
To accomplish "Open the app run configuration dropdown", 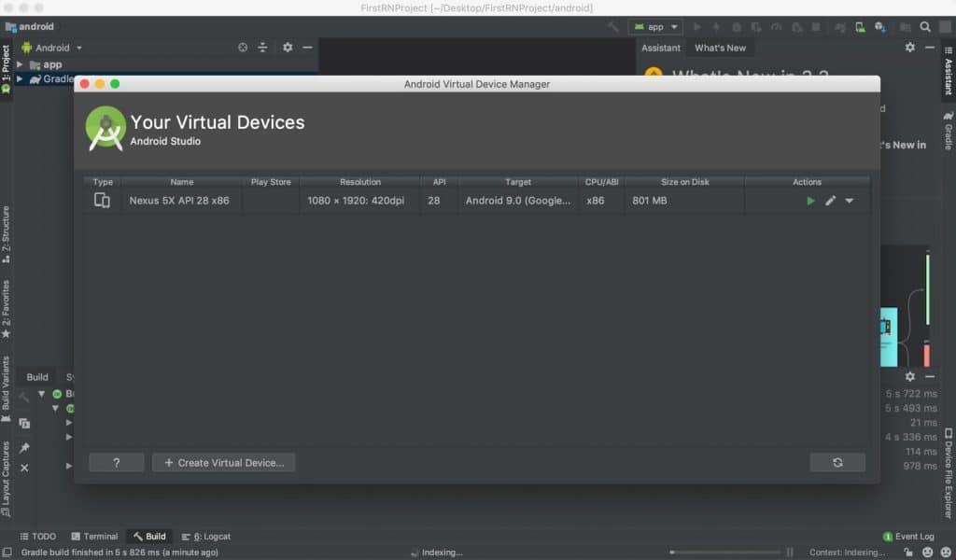I will click(x=655, y=26).
